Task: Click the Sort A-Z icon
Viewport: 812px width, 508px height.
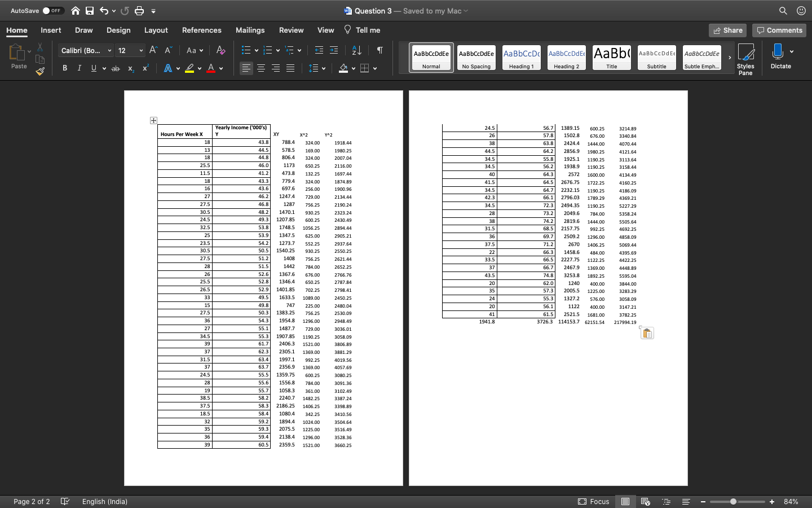Action: tap(356, 50)
